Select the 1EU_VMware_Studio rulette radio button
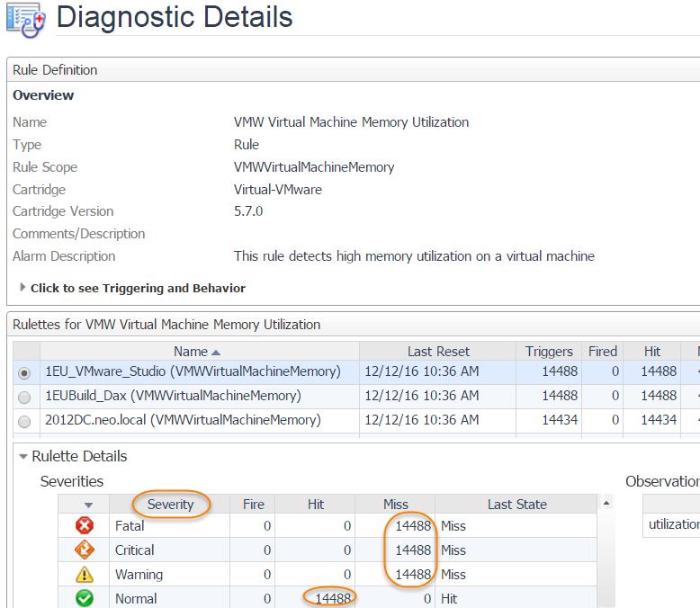 click(x=25, y=371)
